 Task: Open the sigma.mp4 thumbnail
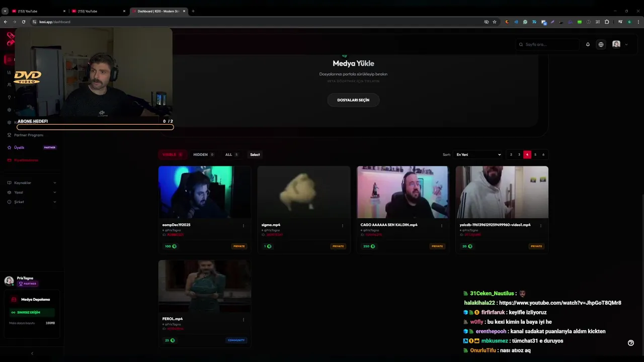(304, 192)
